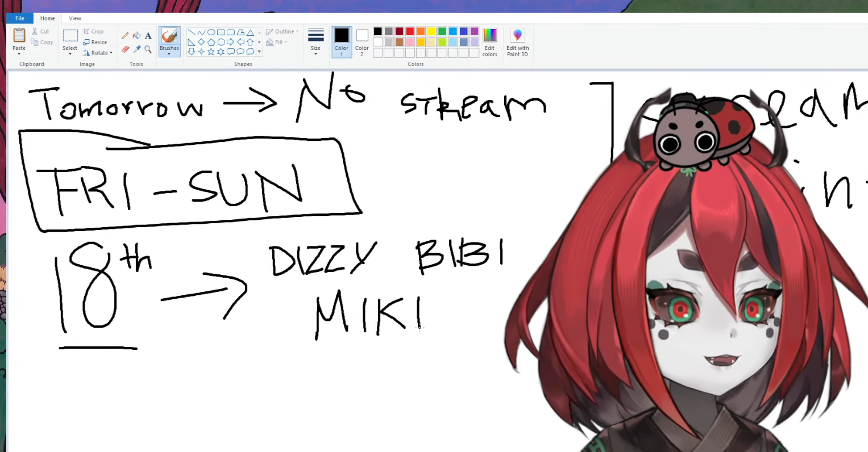Pick the green palette swatch
The height and width of the screenshot is (452, 868).
click(x=442, y=32)
